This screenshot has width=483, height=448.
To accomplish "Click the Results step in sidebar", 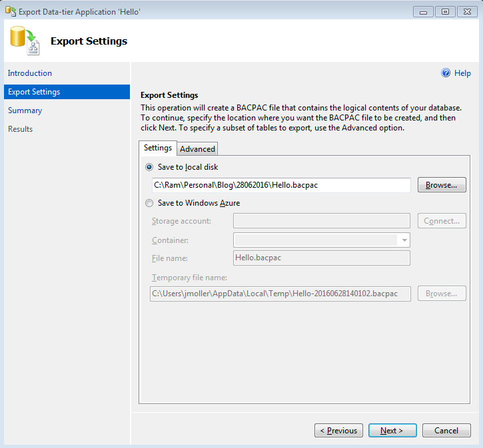I will point(21,129).
